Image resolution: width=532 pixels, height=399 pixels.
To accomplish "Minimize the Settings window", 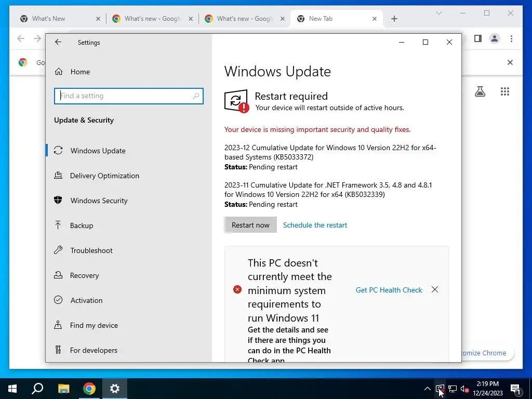I will 402,42.
